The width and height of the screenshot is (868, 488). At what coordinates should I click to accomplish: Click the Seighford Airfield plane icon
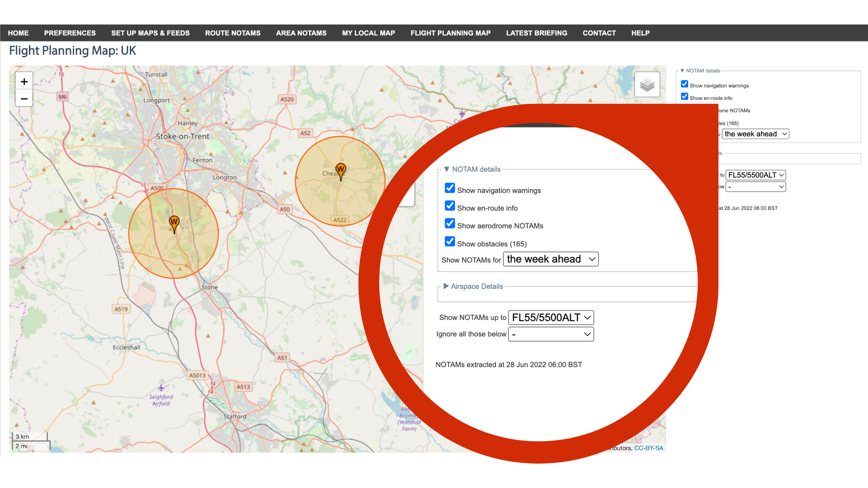161,388
